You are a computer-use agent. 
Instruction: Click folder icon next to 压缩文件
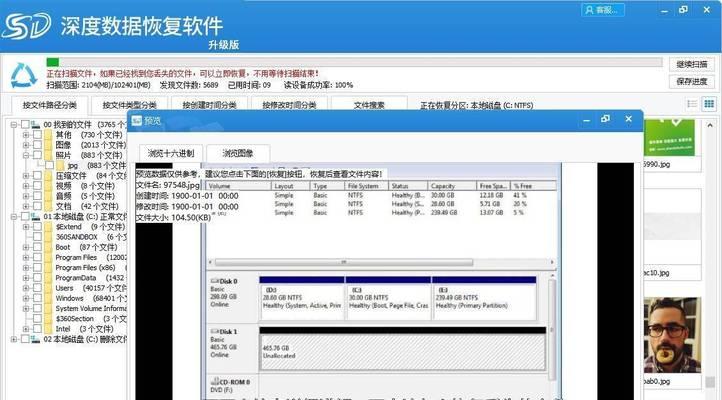coord(48,176)
